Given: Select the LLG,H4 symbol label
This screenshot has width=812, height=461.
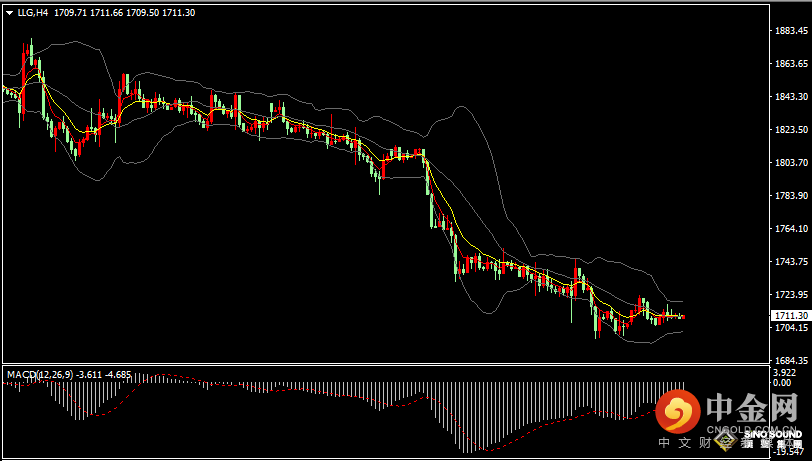Looking at the screenshot, I should click(33, 13).
